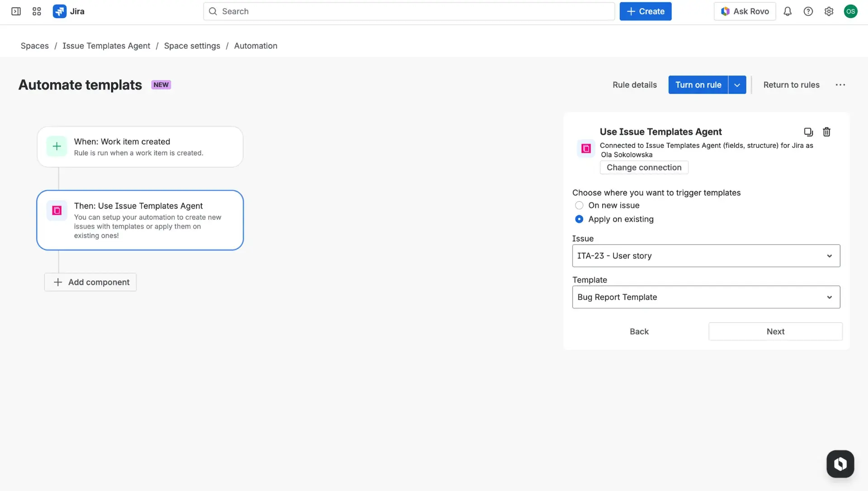Select the Apply on existing option
The height and width of the screenshot is (491, 868).
click(579, 219)
